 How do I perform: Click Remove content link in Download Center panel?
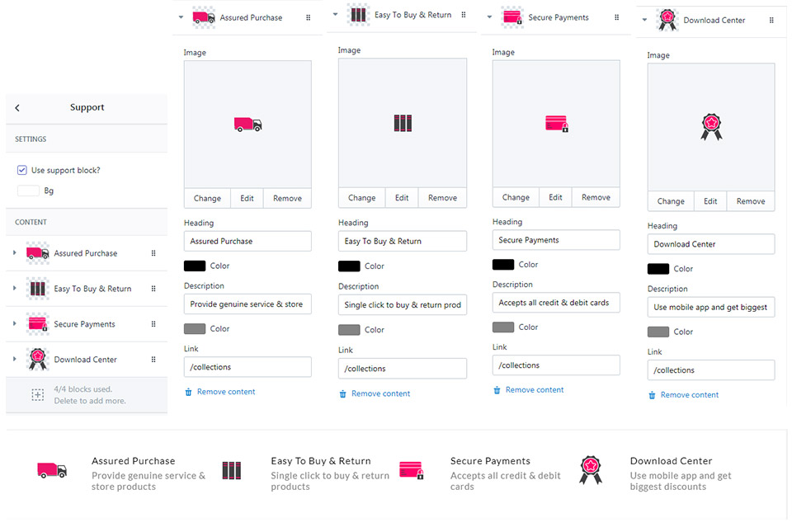click(690, 395)
